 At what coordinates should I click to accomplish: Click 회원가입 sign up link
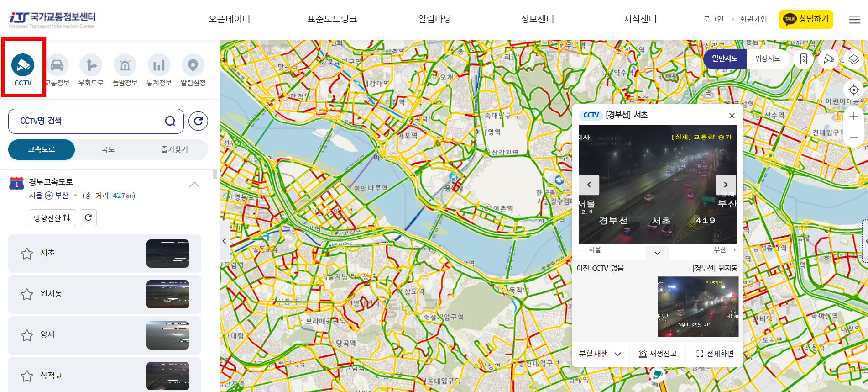753,19
